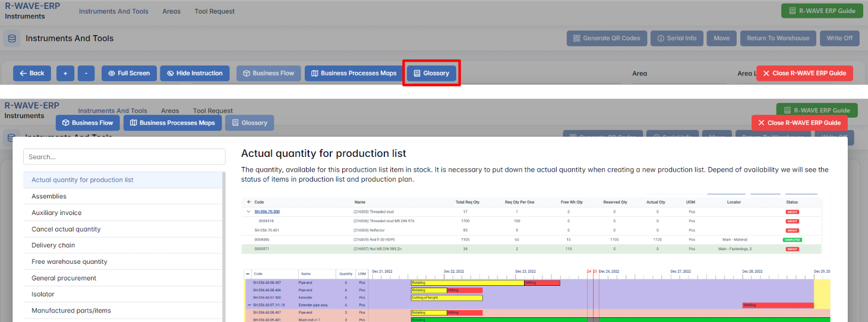Click Return To Warehouse button
Image resolution: width=868 pixels, height=322 pixels.
778,38
